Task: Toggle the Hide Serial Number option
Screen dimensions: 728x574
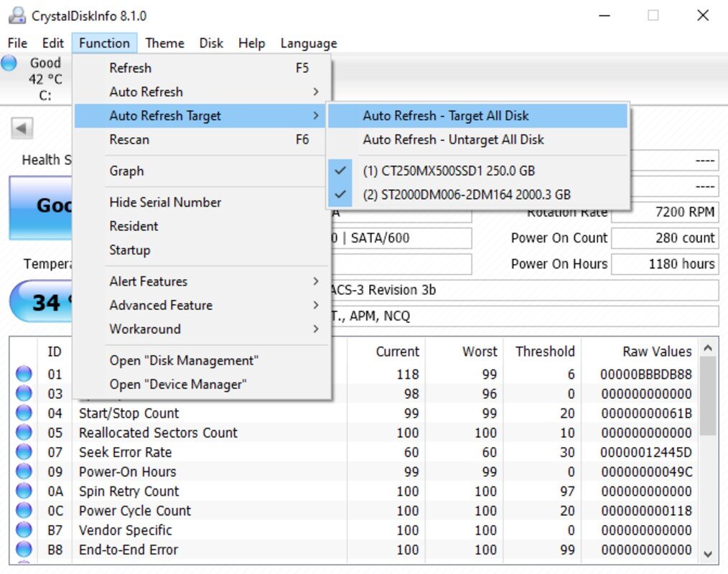Action: (x=202, y=202)
